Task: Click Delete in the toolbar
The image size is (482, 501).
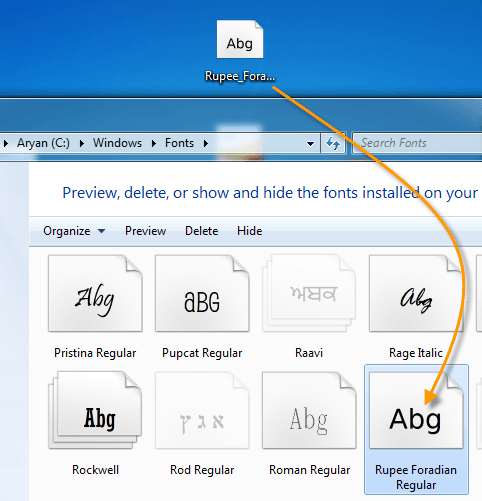Action: coord(201,231)
